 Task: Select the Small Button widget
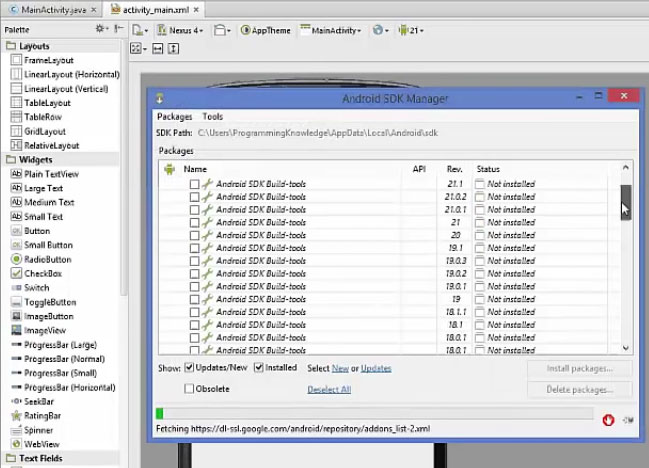42,245
